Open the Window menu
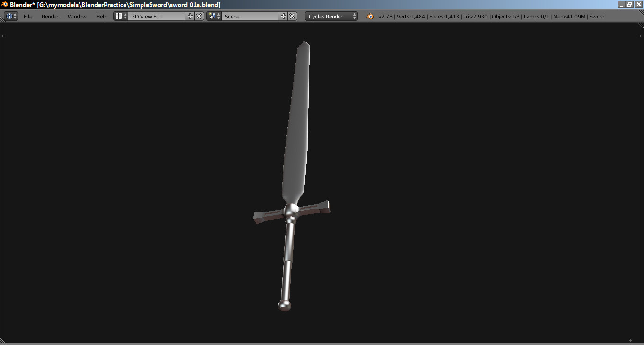Screen dimensions: 644x345 coord(77,16)
